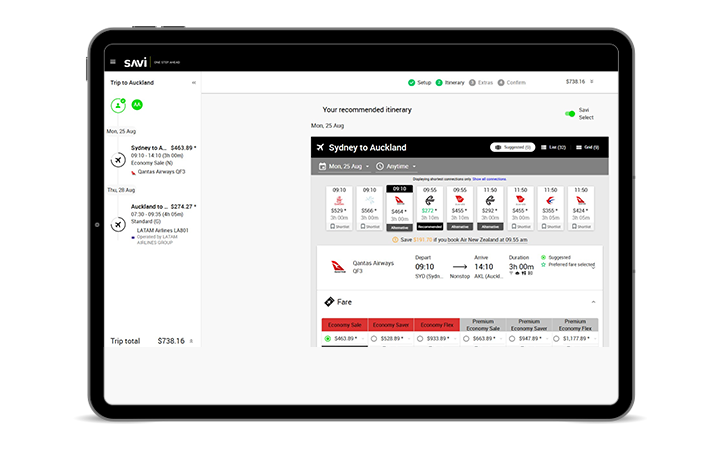
Task: Click the Auckland return flight icon in sidebar
Action: click(x=118, y=223)
